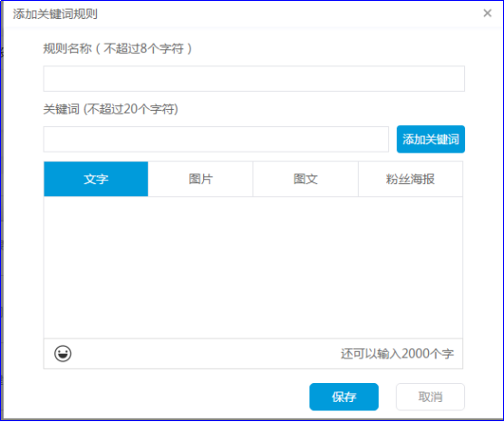Screen dimensions: 504x422
Task: Cancel the dialog with 取消
Action: [431, 397]
